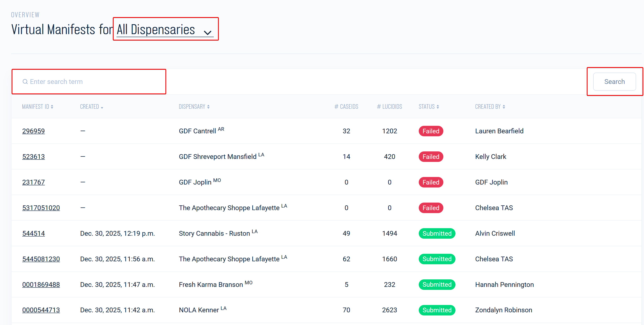Click the Created column sort arrow
The width and height of the screenshot is (644, 325).
click(102, 107)
